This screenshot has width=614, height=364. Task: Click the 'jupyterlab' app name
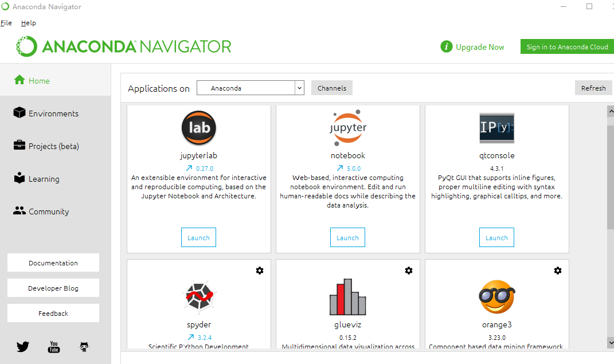[198, 155]
